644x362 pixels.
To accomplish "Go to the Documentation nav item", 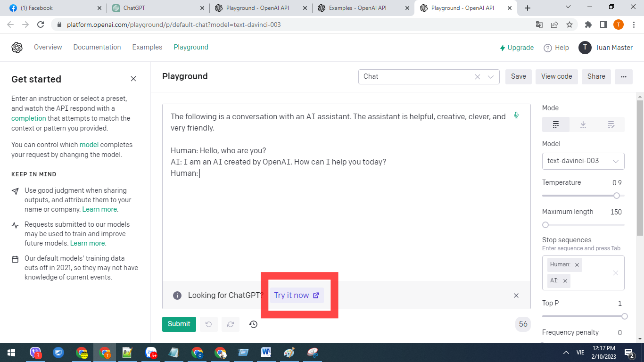I will tap(97, 47).
